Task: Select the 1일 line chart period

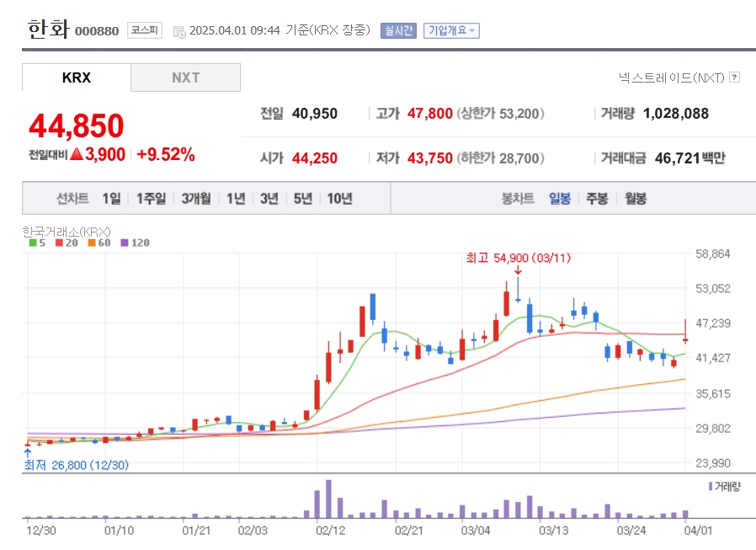Action: point(111,198)
